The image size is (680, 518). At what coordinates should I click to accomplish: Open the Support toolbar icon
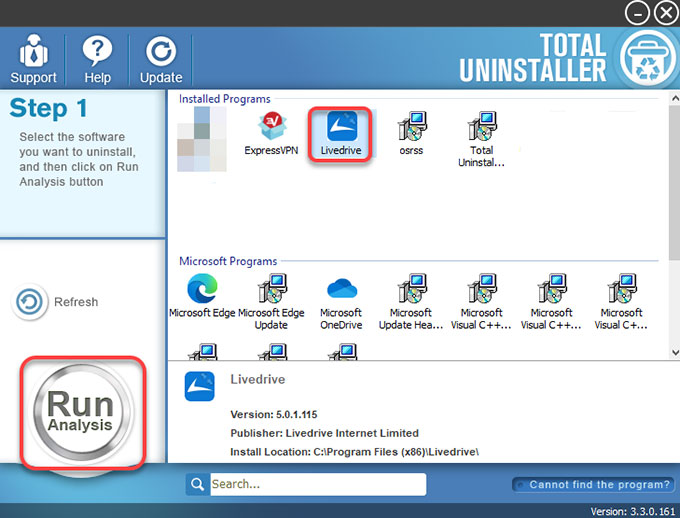coord(33,59)
